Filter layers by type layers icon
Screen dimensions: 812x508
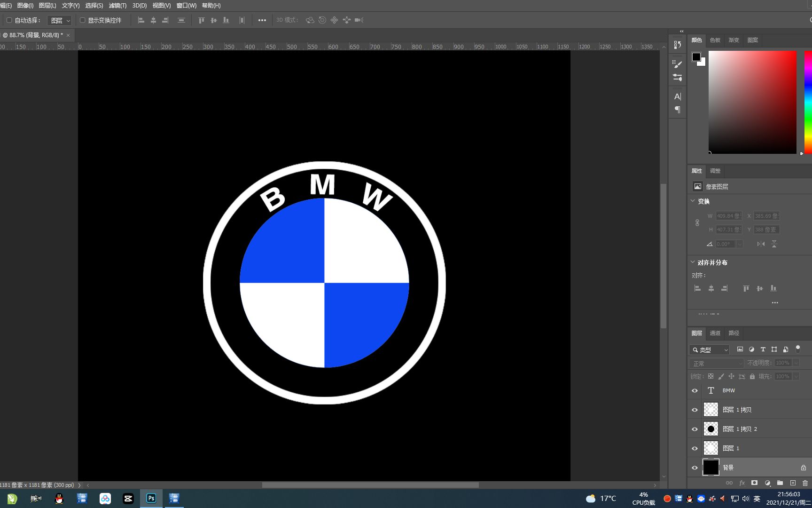point(763,349)
